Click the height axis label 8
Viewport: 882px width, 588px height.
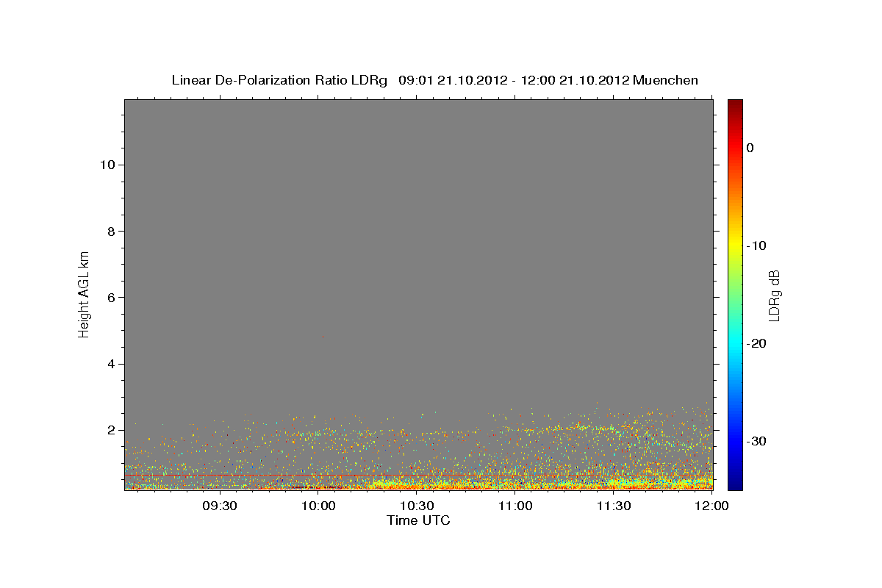110,231
